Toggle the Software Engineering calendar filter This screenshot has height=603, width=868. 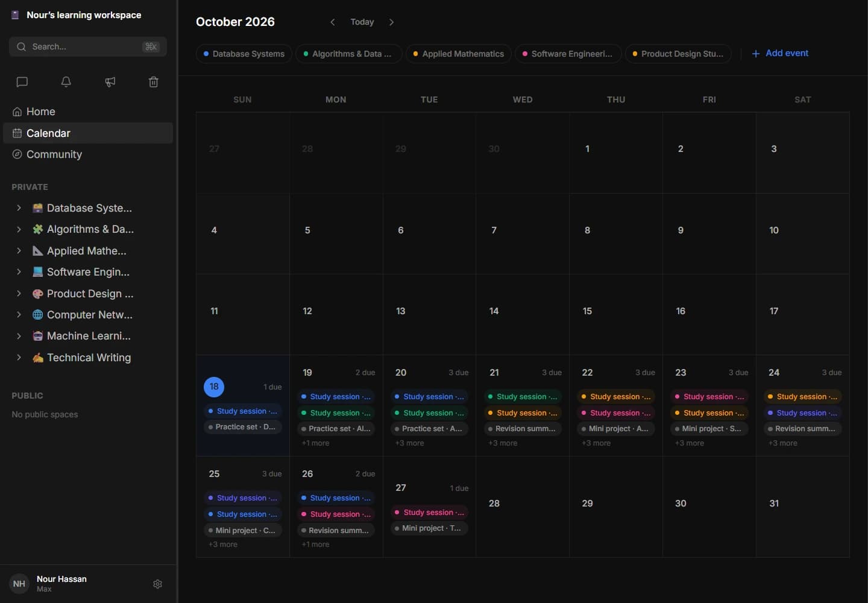[567, 54]
